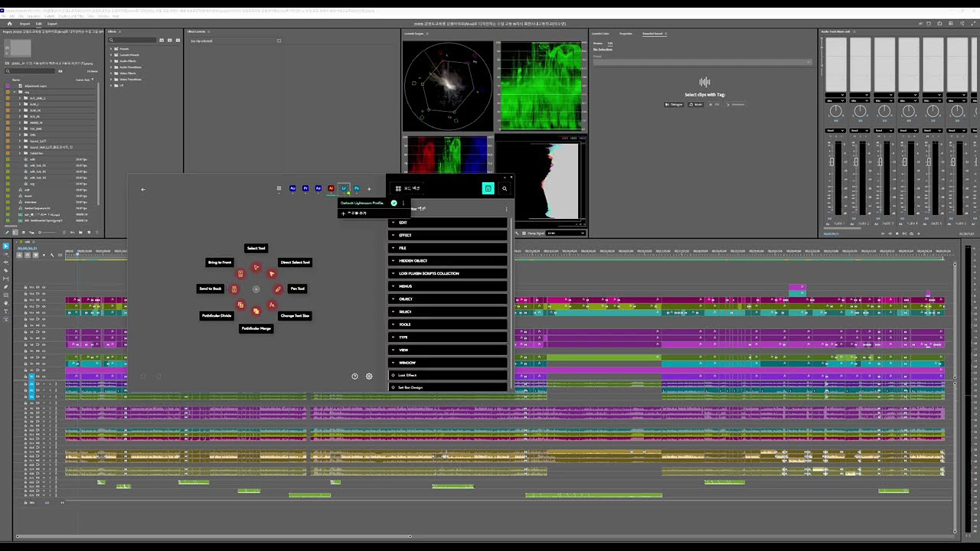Image resolution: width=980 pixels, height=551 pixels.
Task: Click the back arrow in the overlay window
Action: [143, 189]
